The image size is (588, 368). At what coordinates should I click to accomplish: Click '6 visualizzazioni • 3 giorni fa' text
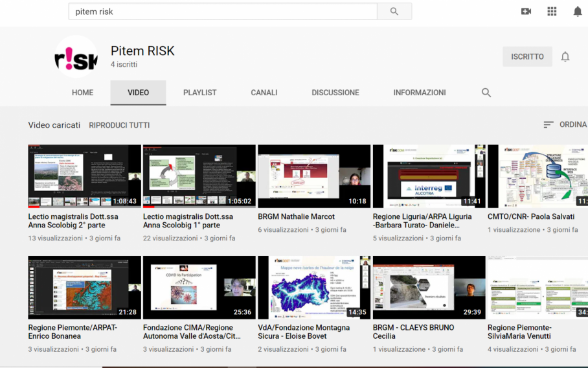click(x=302, y=229)
